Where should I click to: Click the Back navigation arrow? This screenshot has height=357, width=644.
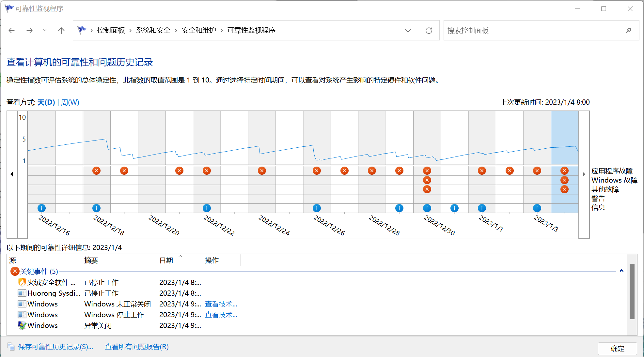pos(12,31)
